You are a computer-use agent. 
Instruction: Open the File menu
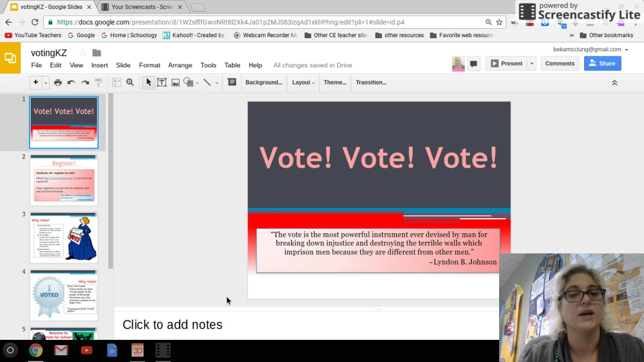pos(36,65)
